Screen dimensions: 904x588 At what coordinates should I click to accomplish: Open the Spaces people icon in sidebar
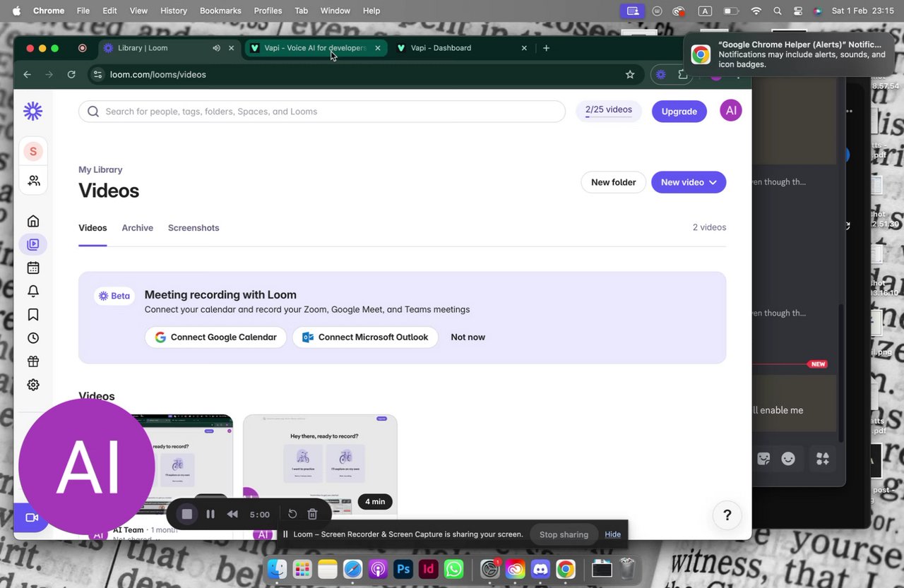click(33, 181)
